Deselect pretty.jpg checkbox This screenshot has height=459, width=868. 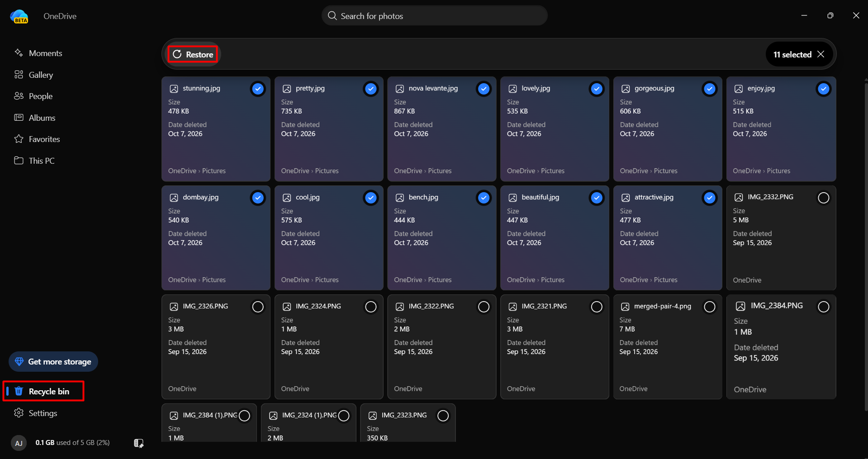370,89
